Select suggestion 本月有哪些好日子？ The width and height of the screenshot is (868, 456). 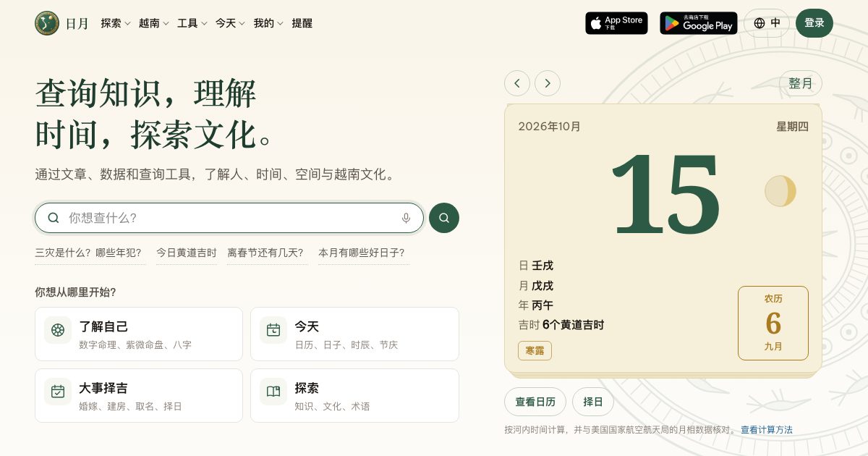tap(364, 253)
